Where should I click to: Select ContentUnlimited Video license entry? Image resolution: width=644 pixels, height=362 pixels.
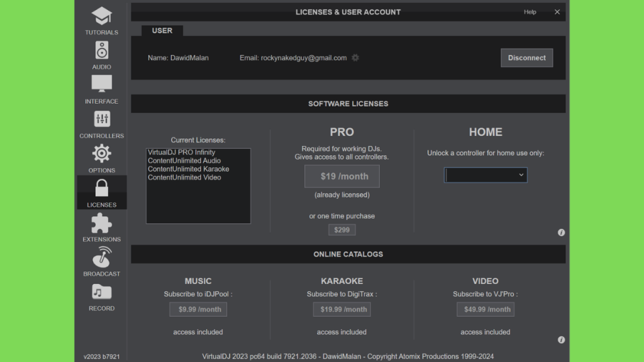[x=184, y=178]
